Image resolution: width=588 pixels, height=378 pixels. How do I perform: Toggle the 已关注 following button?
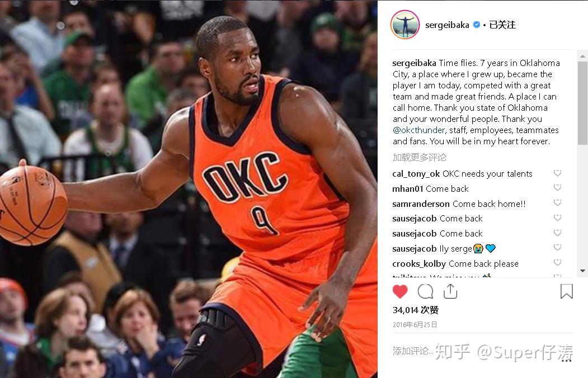pos(502,25)
